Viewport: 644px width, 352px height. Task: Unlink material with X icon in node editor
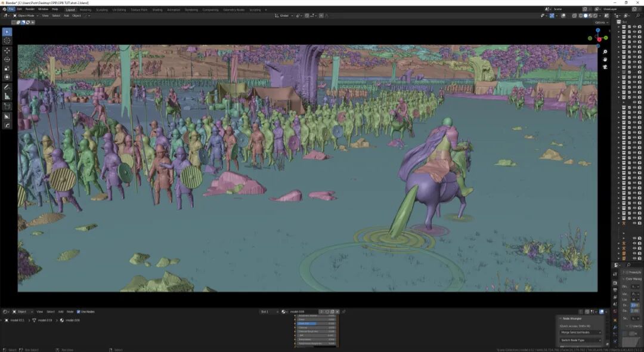tap(337, 312)
